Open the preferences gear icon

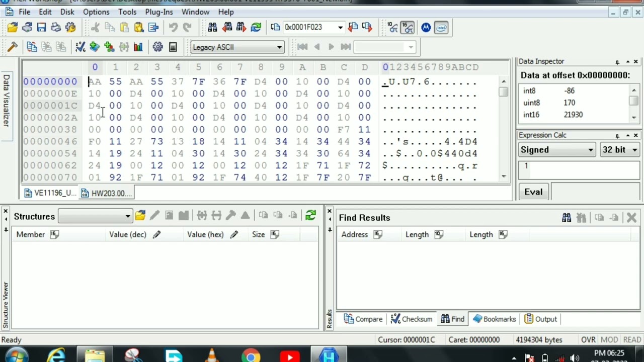click(157, 47)
